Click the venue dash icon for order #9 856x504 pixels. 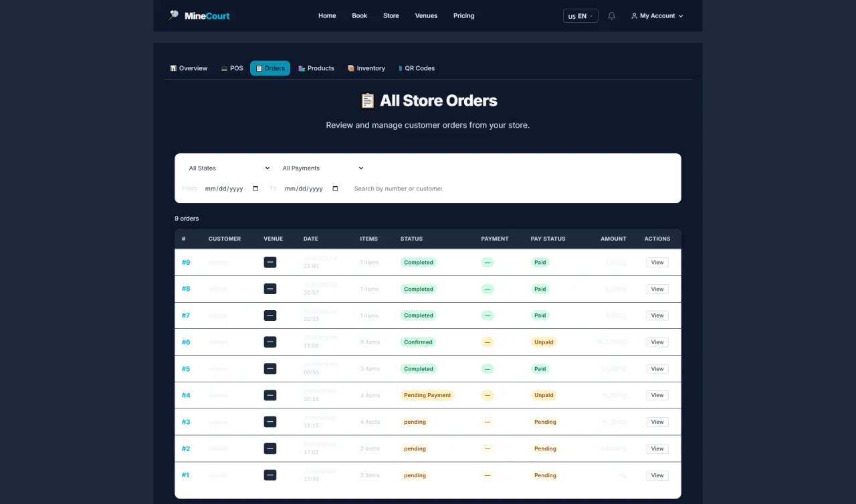coord(270,263)
